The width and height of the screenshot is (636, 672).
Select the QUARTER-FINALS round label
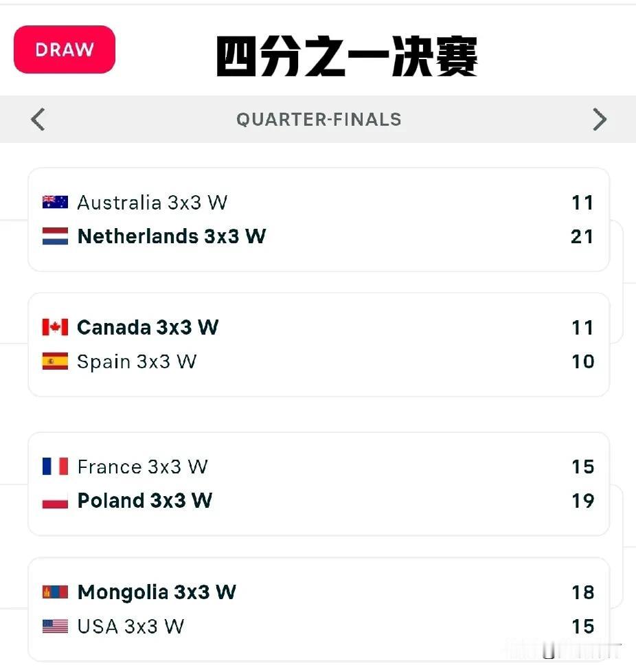click(319, 120)
